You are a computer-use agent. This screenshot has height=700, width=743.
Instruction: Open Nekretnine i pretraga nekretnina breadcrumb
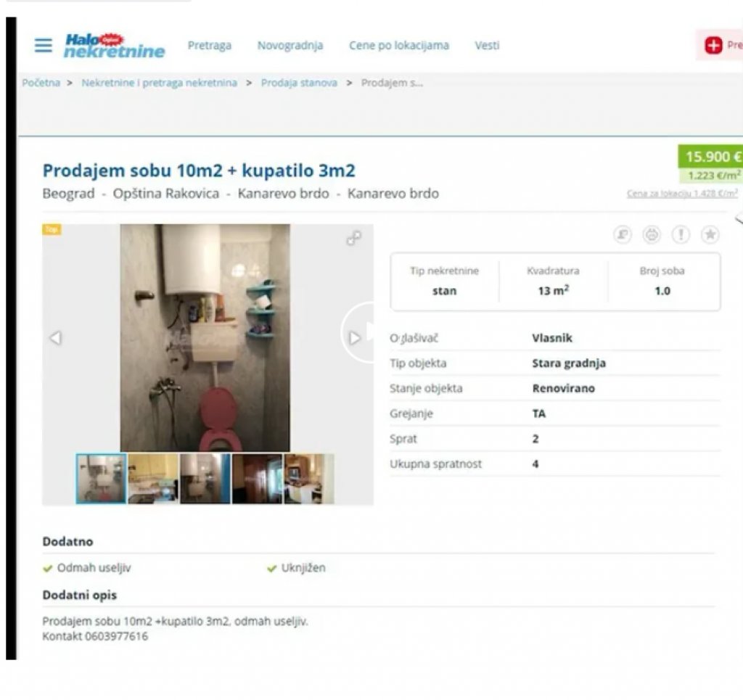pos(159,83)
